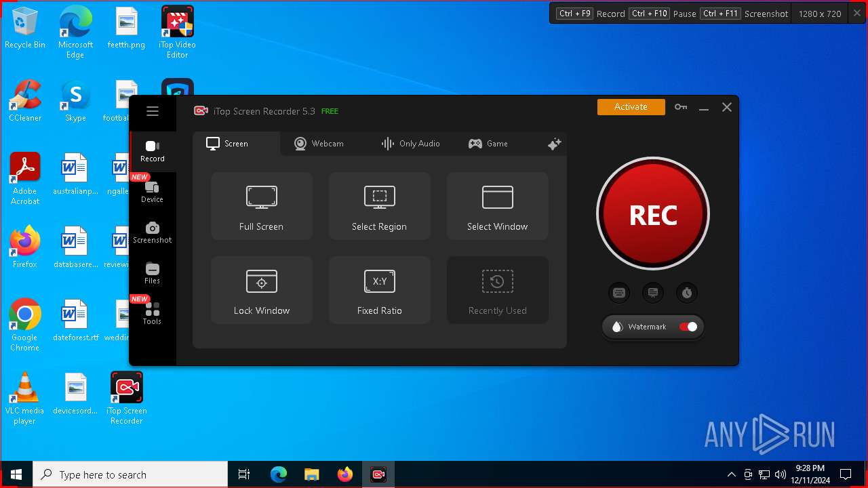Select the Firefox desktop shortcut
Viewport: 868px width, 488px height.
[25, 248]
